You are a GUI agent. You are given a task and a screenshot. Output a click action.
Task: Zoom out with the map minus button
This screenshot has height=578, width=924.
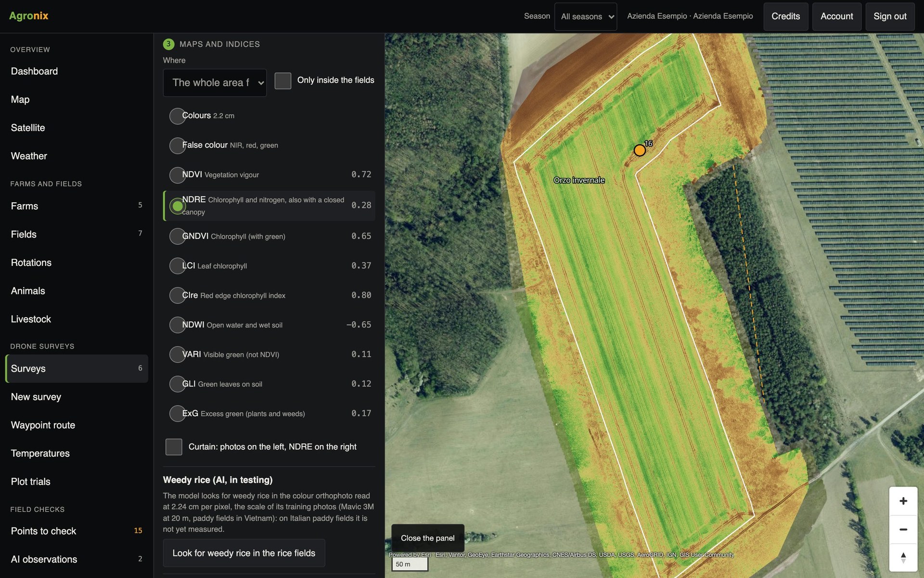pos(903,529)
